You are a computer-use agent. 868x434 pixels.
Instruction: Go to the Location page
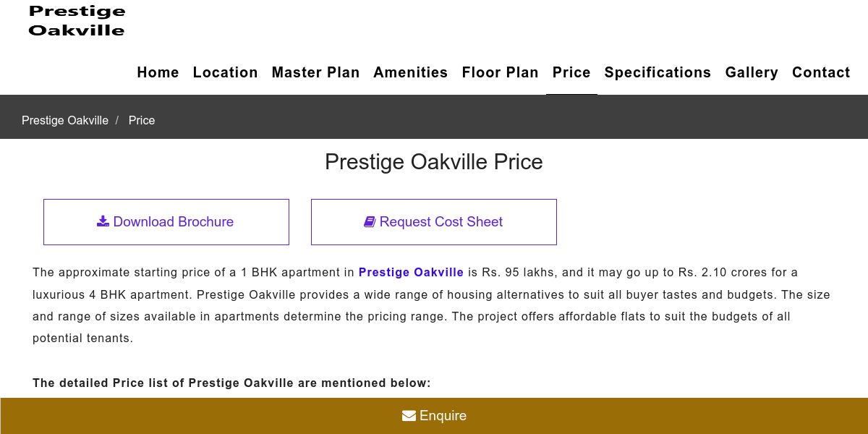[x=225, y=72]
